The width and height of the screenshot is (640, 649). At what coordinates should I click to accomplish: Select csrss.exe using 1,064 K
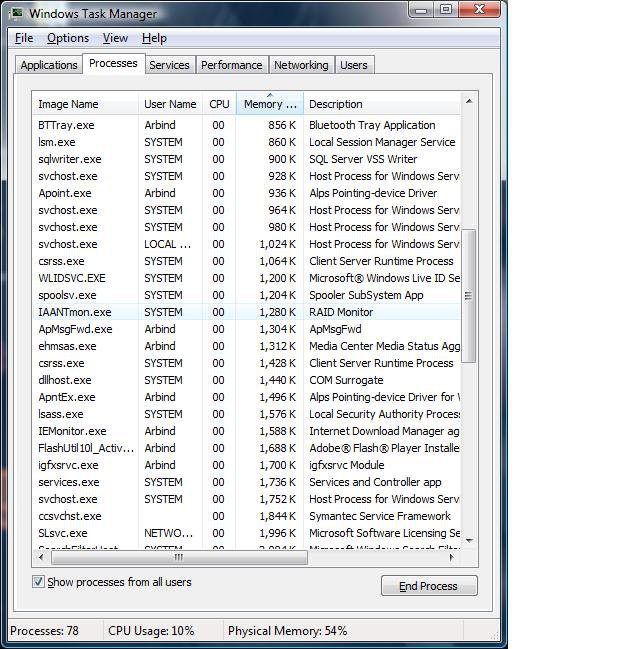coord(246,261)
